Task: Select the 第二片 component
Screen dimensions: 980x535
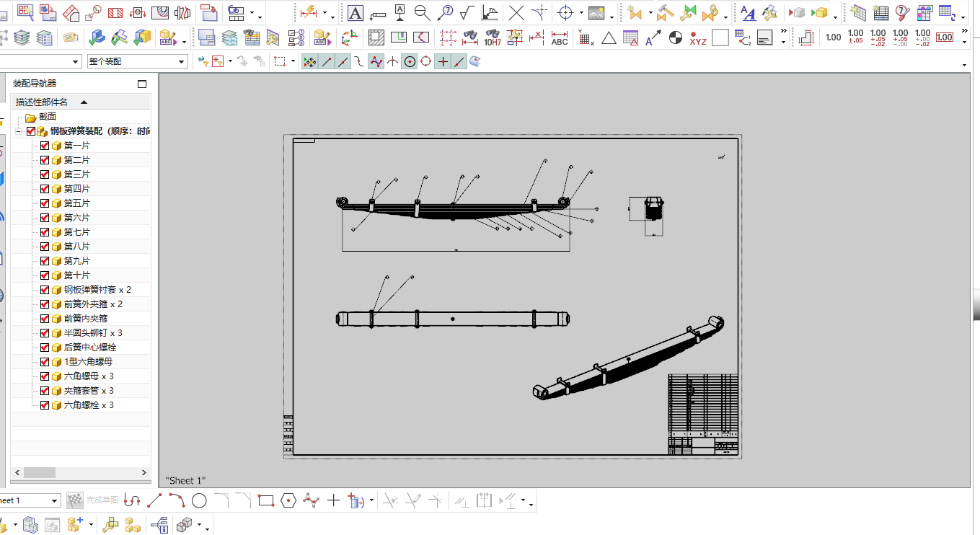Action: click(77, 160)
